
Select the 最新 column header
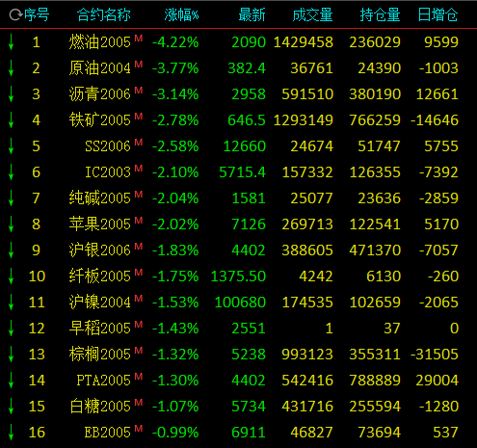(252, 14)
